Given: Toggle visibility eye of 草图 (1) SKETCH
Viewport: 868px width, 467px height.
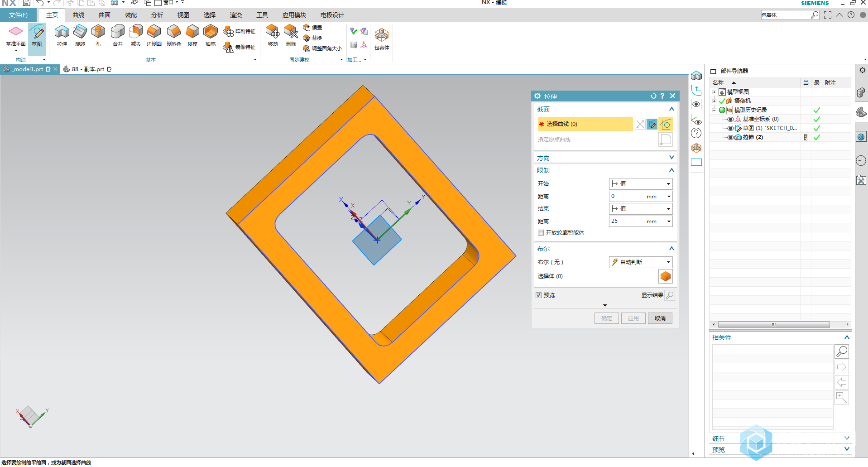Looking at the screenshot, I should coord(730,128).
